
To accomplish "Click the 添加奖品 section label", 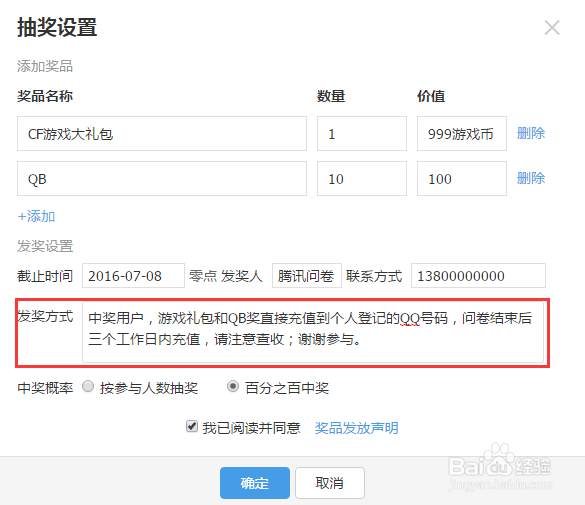I will tap(45, 66).
